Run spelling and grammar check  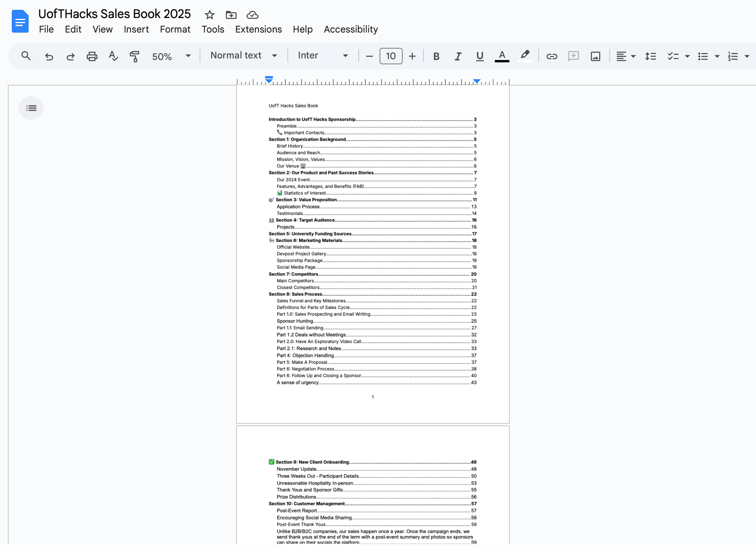[x=113, y=56]
